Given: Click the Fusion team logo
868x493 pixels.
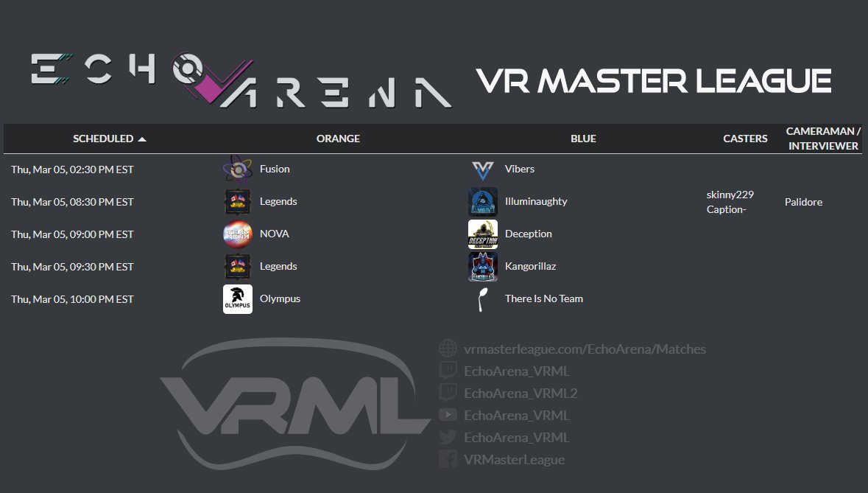Looking at the screenshot, I should [238, 169].
